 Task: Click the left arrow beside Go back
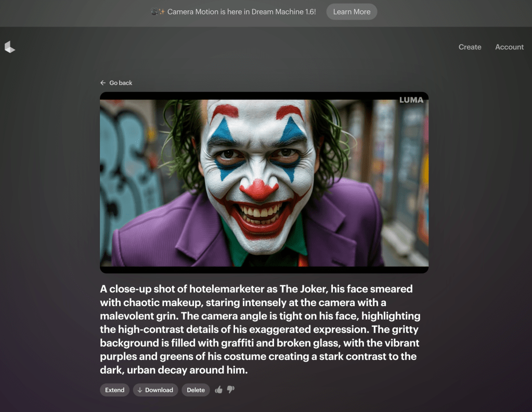pyautogui.click(x=103, y=83)
